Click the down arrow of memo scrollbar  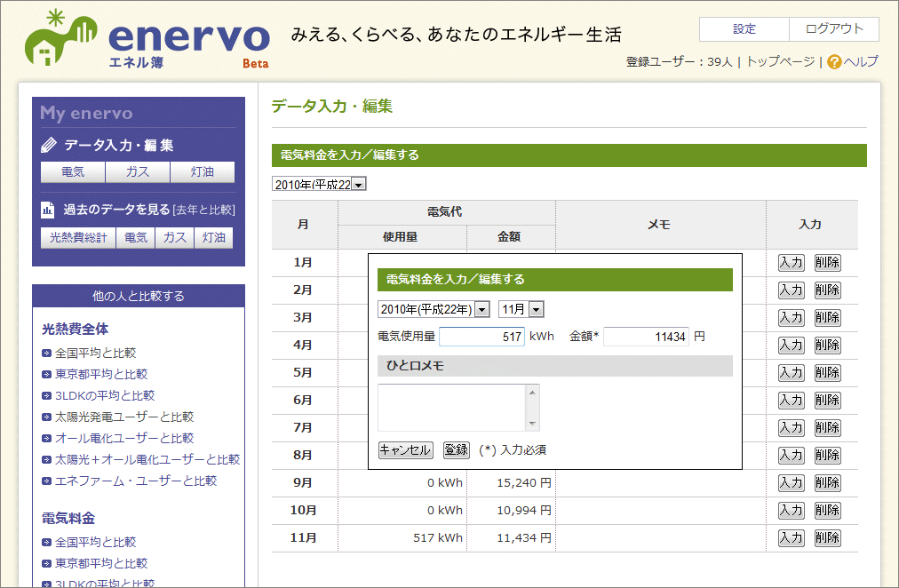click(x=532, y=424)
